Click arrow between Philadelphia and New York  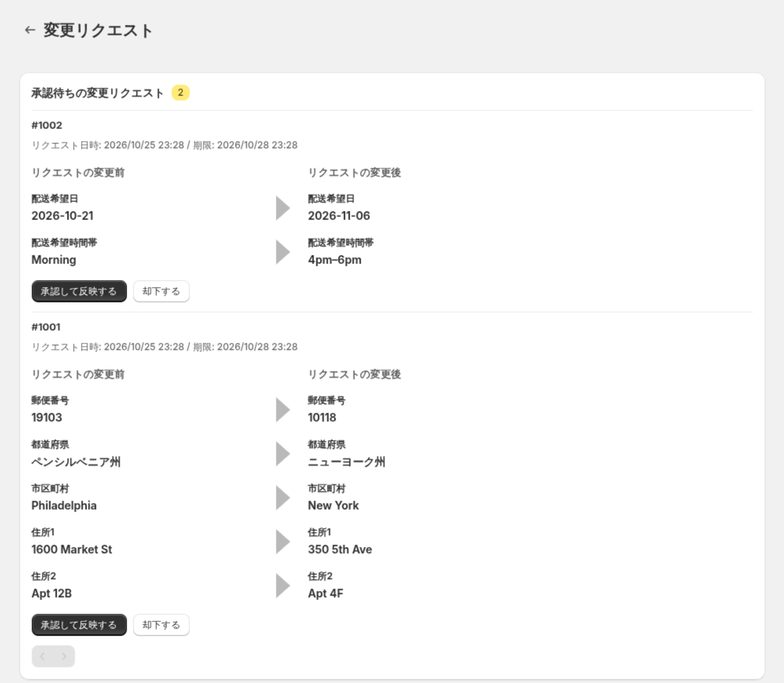[283, 498]
